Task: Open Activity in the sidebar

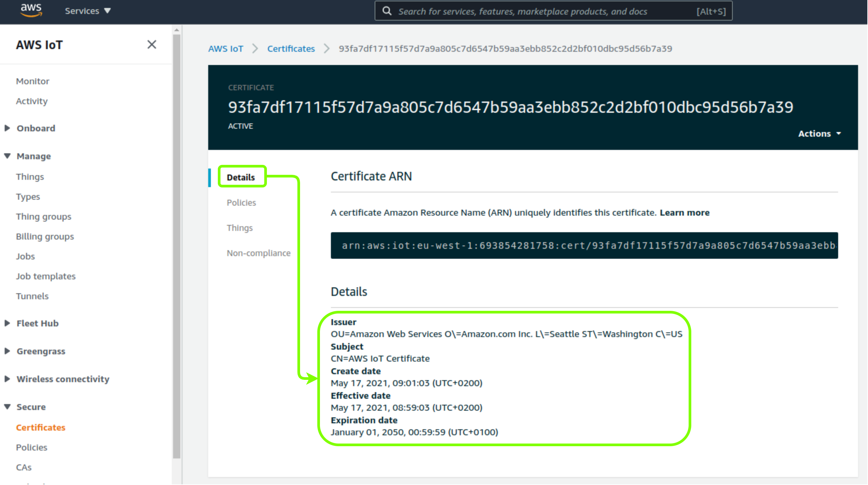Action: (32, 101)
